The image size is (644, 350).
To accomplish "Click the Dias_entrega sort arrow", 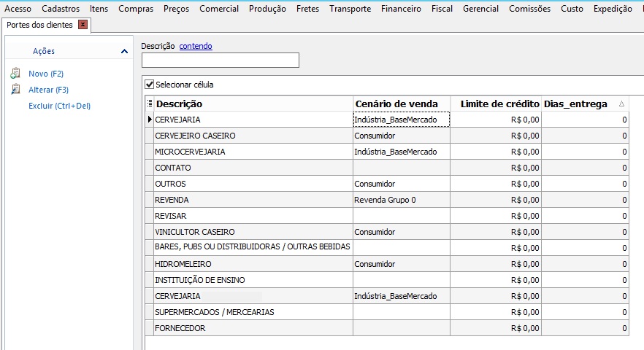I will (621, 104).
